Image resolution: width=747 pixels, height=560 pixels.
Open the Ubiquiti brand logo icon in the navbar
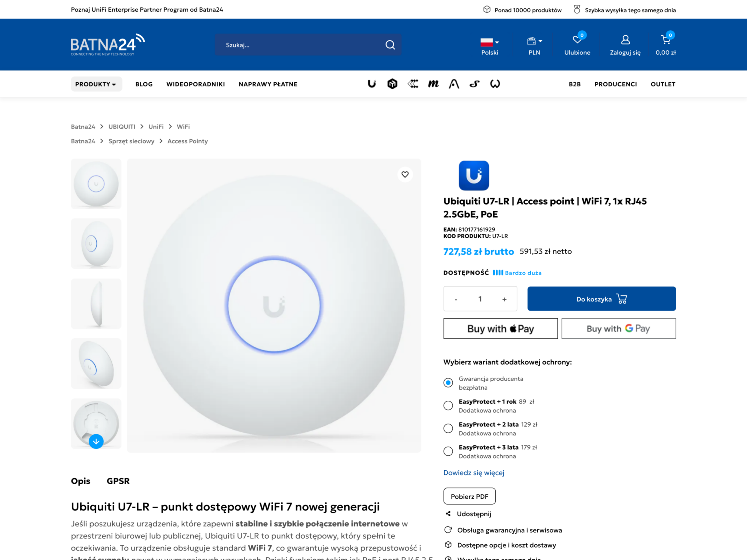coord(372,84)
